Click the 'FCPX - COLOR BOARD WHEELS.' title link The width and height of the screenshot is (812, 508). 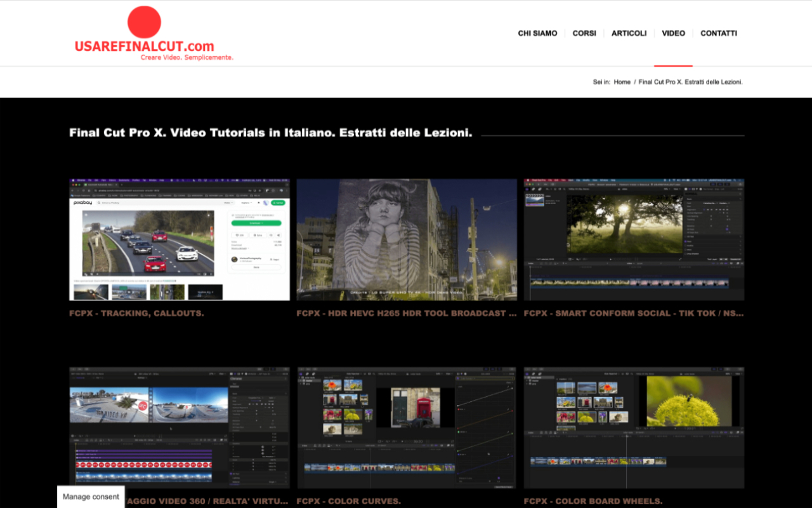point(593,501)
